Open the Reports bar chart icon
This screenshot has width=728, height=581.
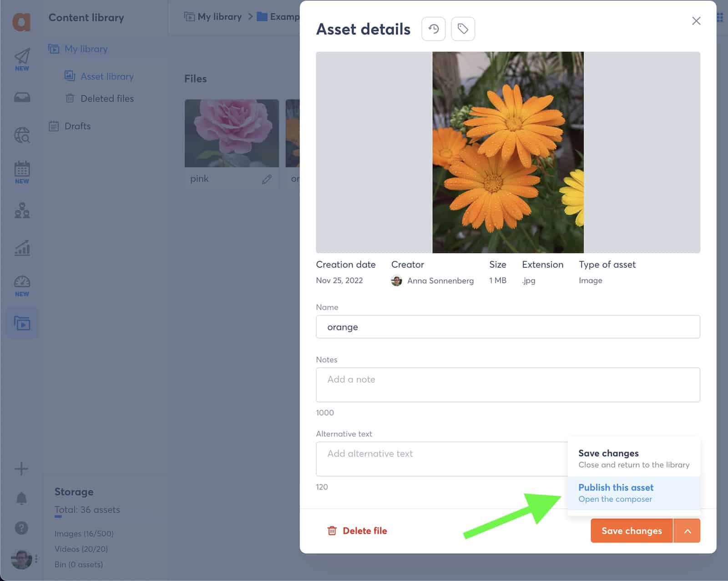pyautogui.click(x=22, y=248)
